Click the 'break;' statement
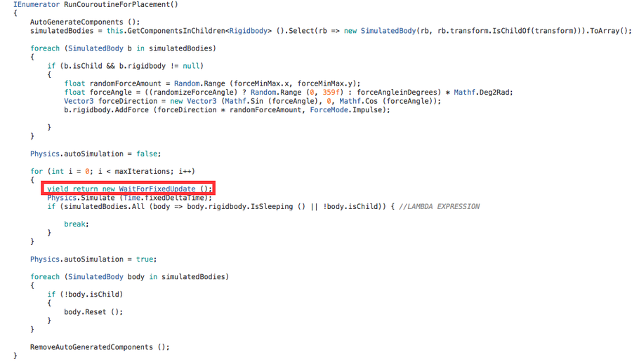 [77, 224]
